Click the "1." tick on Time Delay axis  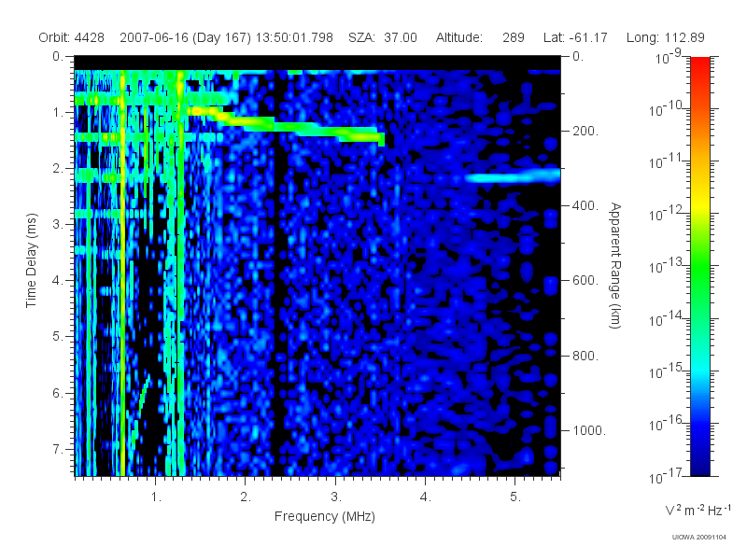(58, 112)
